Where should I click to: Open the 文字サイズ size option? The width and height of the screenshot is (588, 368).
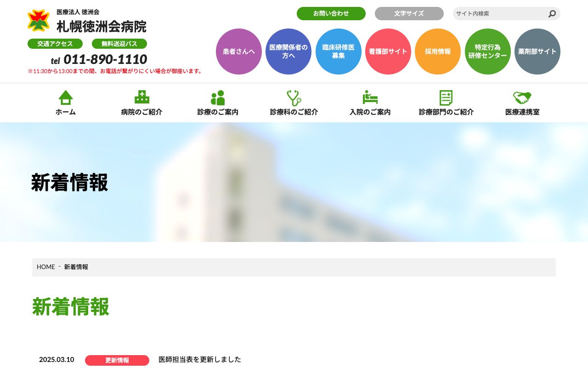pyautogui.click(x=409, y=13)
